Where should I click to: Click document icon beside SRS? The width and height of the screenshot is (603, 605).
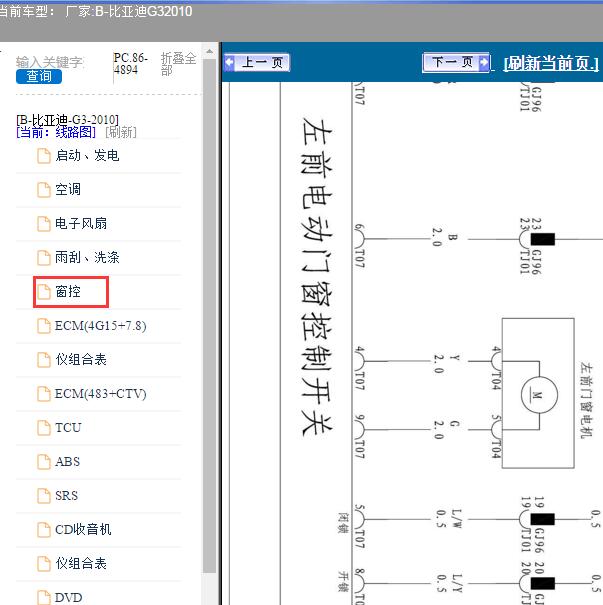(44, 496)
